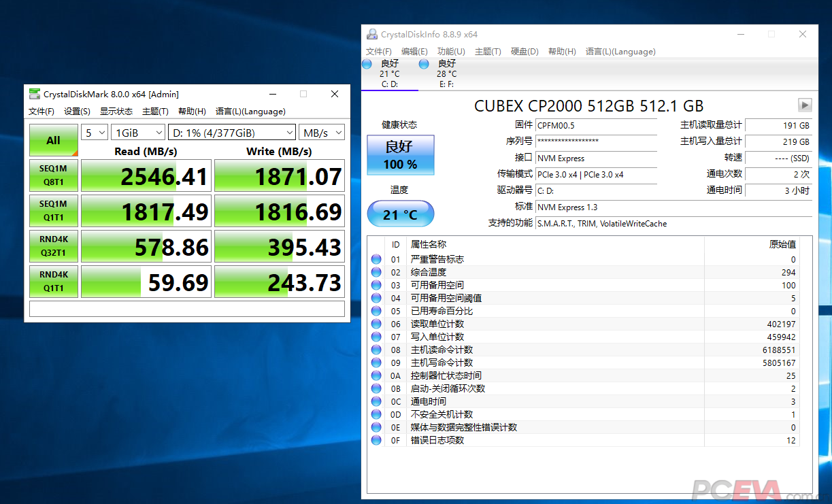This screenshot has width=832, height=504.
Task: Click status orb of attribute 0C
Action: pyautogui.click(x=376, y=401)
